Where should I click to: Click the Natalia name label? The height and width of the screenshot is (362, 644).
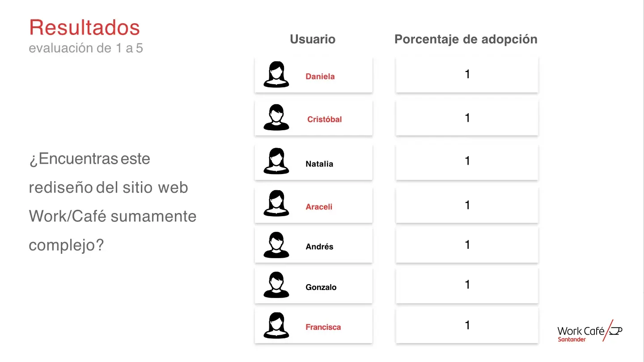[319, 164]
